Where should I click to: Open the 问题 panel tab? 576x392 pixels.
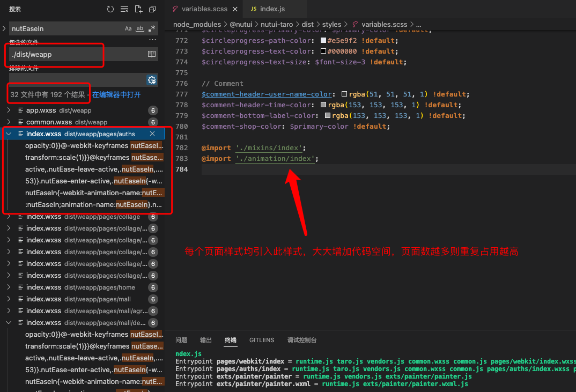point(181,340)
